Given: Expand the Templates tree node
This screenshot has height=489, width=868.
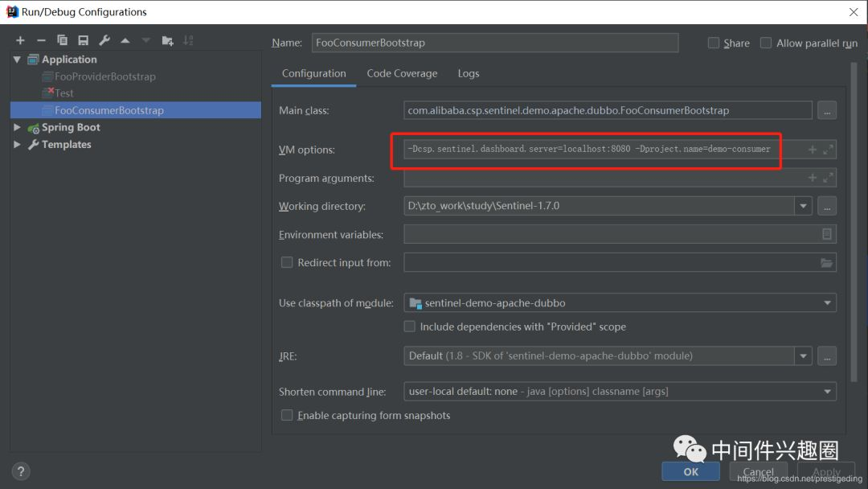Looking at the screenshot, I should pos(17,145).
